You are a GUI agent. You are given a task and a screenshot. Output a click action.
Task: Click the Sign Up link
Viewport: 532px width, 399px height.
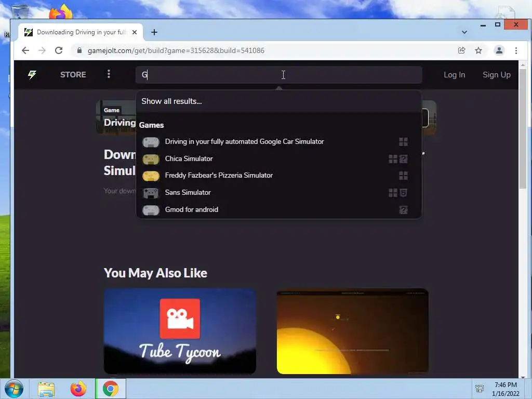tap(496, 75)
